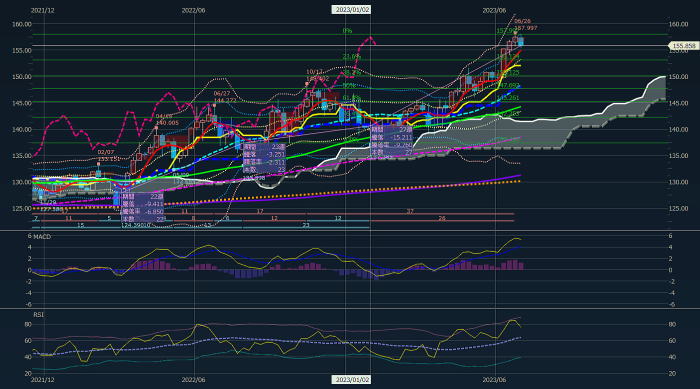700x389 pixels.
Task: Click 2021/12 on the bottom time axis
Action: [42, 380]
